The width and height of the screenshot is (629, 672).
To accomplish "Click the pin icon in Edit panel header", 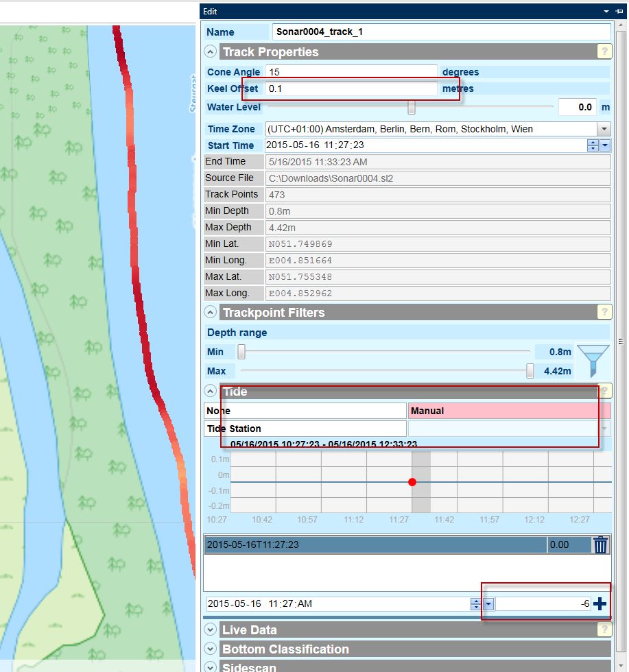I will click(x=619, y=12).
